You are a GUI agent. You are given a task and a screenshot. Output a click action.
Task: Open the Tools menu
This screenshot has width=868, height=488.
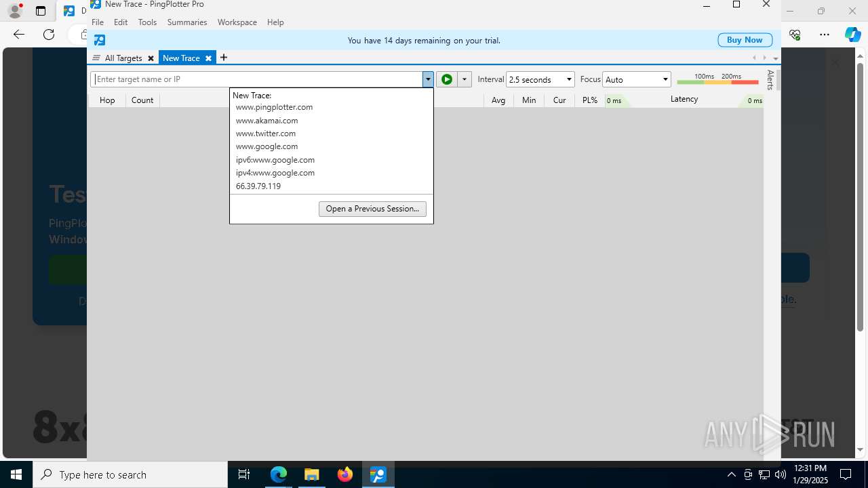[147, 22]
